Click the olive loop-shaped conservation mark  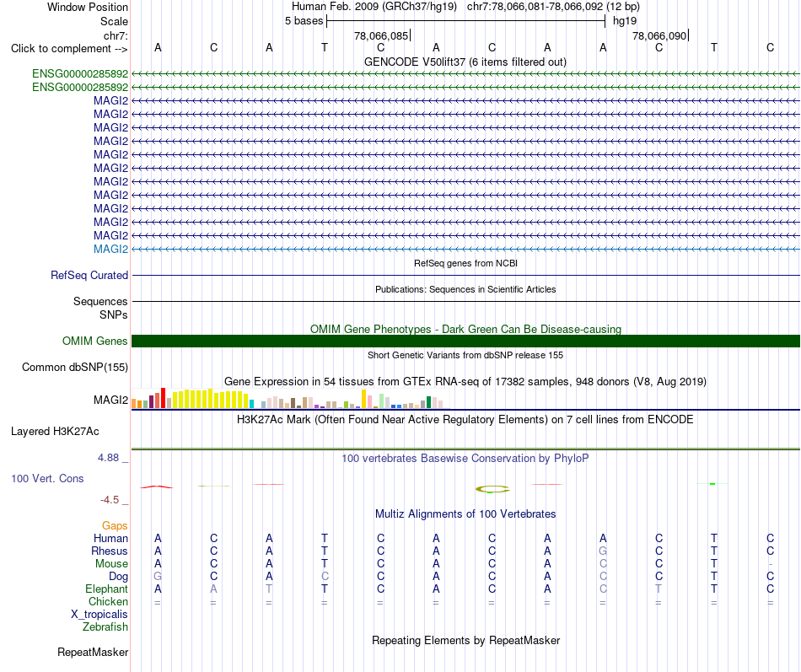(492, 489)
